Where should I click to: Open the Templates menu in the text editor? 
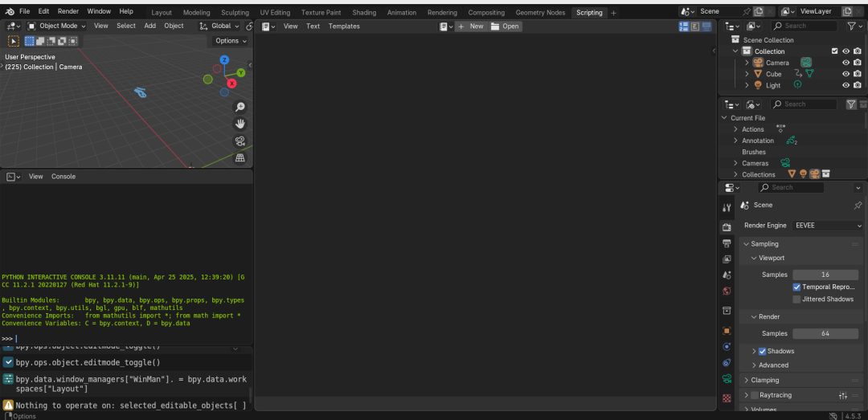(x=344, y=26)
